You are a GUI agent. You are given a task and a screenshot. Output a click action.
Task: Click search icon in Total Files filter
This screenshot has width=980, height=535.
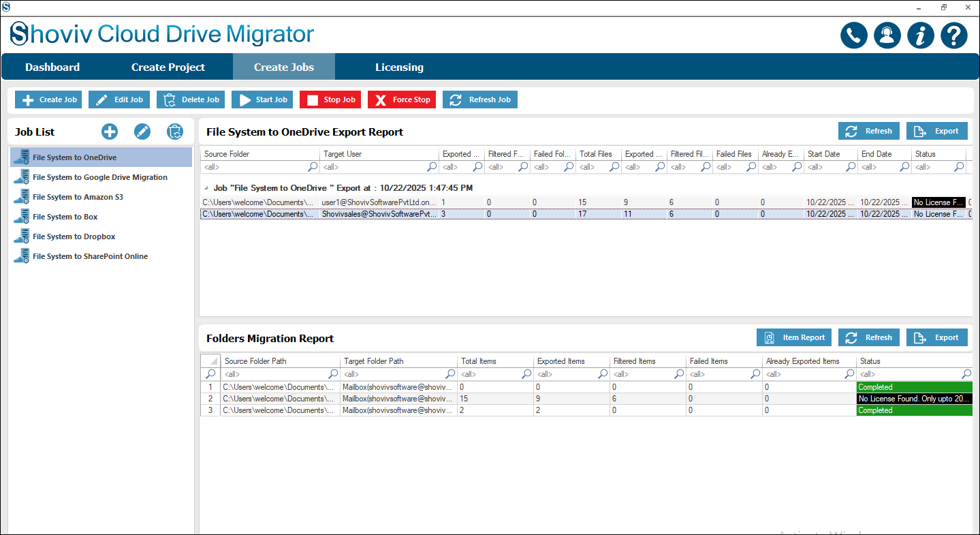pyautogui.click(x=614, y=167)
